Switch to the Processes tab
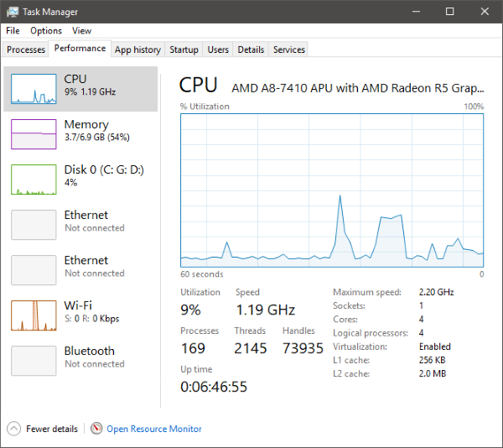The height and width of the screenshot is (448, 503). click(x=26, y=49)
